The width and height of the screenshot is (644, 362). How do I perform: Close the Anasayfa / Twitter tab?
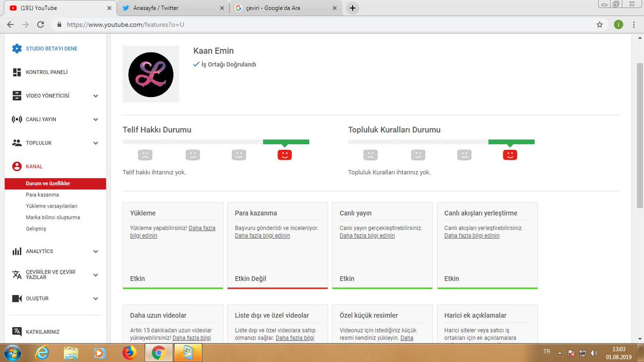point(222,8)
